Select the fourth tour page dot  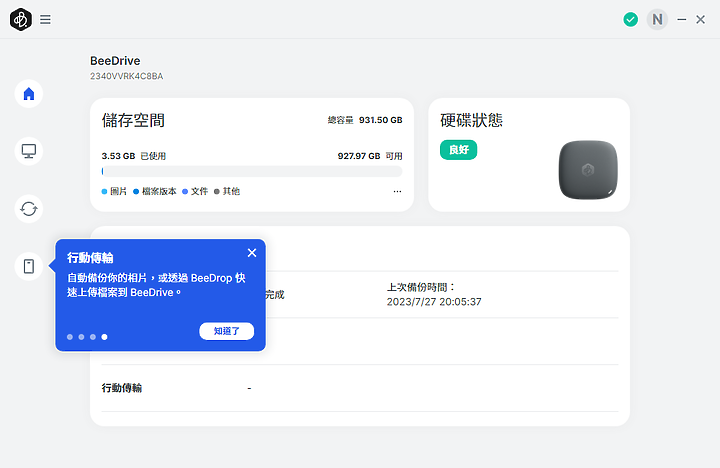[x=104, y=337]
